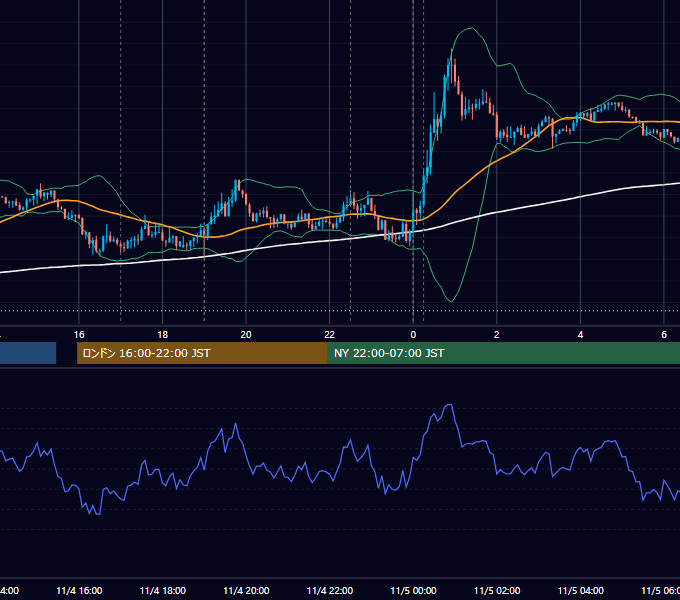
Task: Click the 22 hour label on price chart axis
Action: 330,335
